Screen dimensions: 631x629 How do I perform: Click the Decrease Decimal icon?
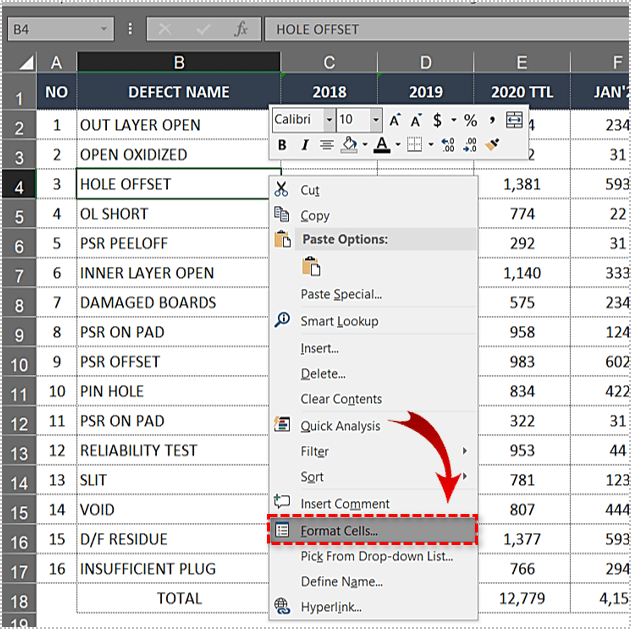[468, 146]
